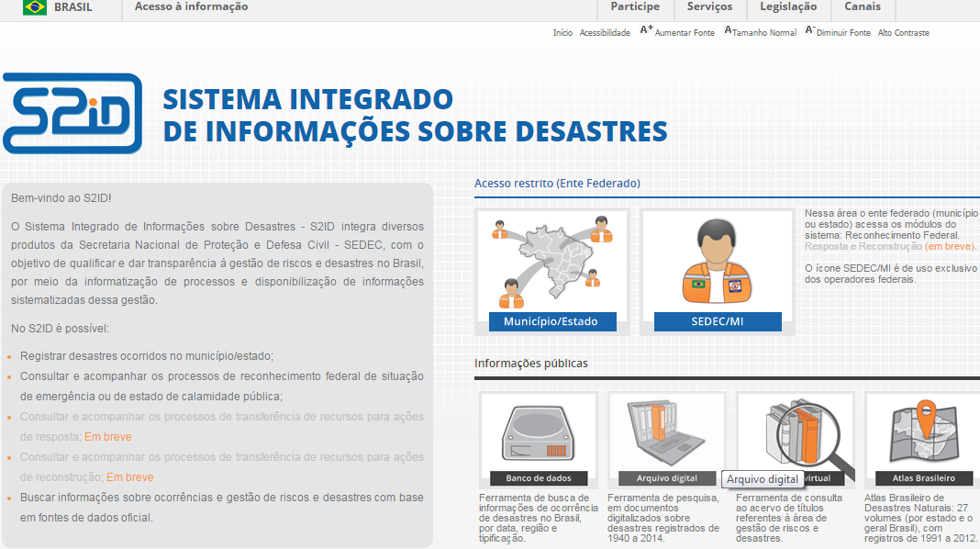Image resolution: width=980 pixels, height=549 pixels.
Task: Toggle Alto Contraste mode
Action: click(x=903, y=33)
